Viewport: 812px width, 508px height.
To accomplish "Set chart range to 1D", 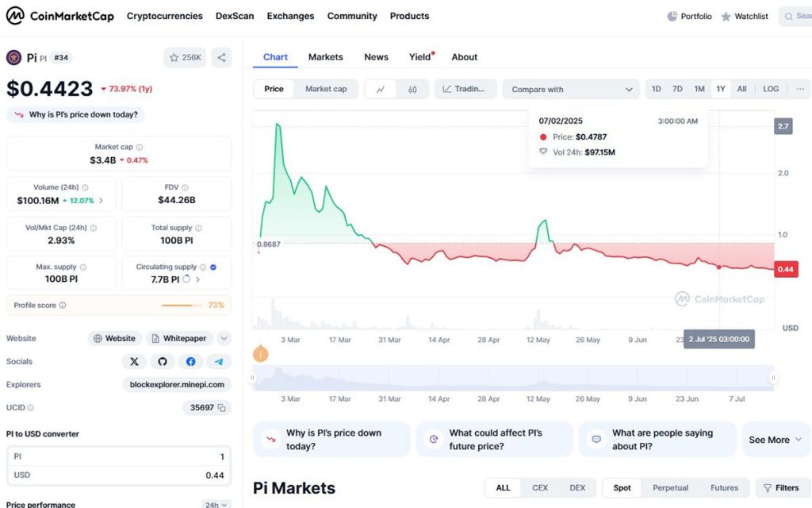I will coord(656,89).
